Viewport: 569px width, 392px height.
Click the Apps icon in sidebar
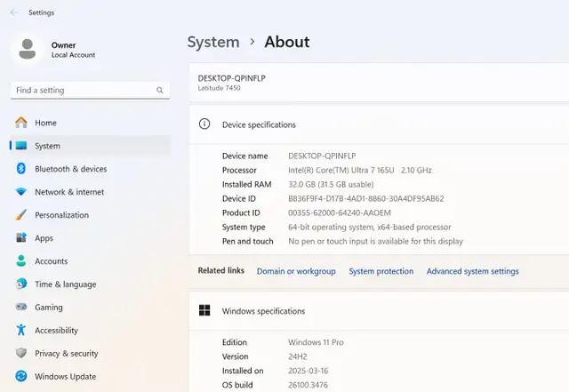pos(21,237)
